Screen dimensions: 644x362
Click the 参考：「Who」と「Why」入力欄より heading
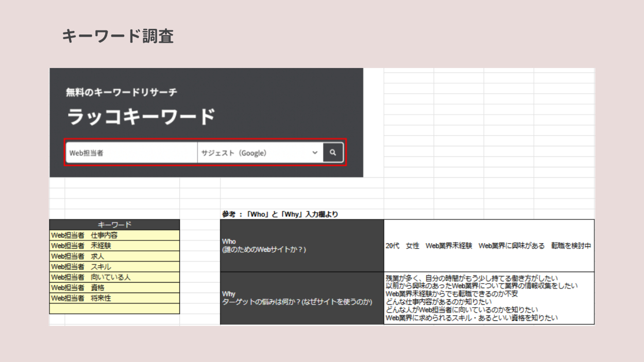coord(280,214)
